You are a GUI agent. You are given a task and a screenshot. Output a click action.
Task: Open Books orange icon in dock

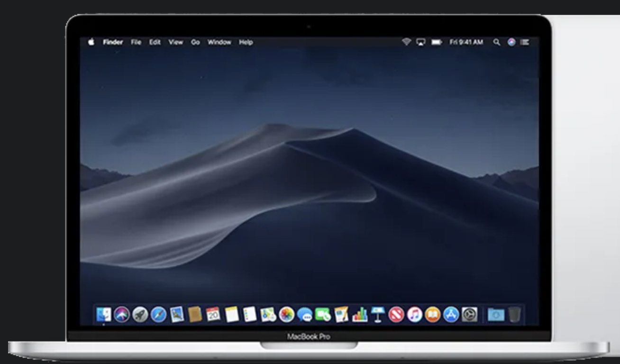pyautogui.click(x=433, y=314)
